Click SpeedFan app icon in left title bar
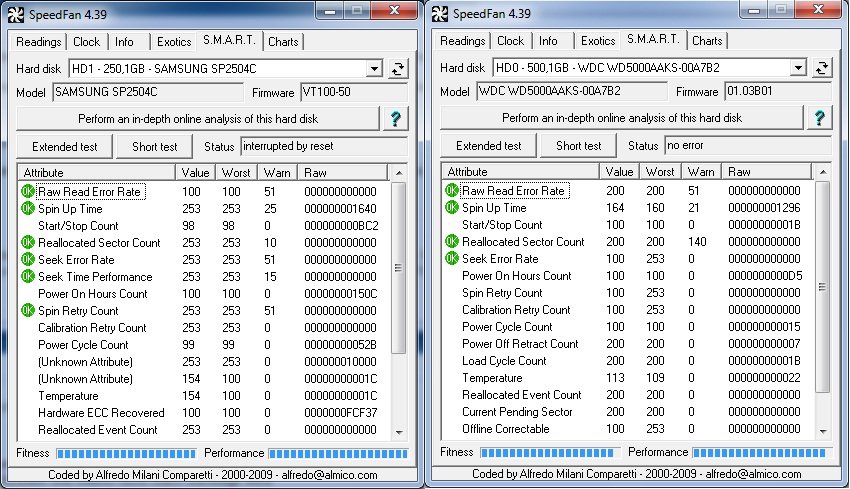Screen dimensions: 850x489 tap(16, 15)
